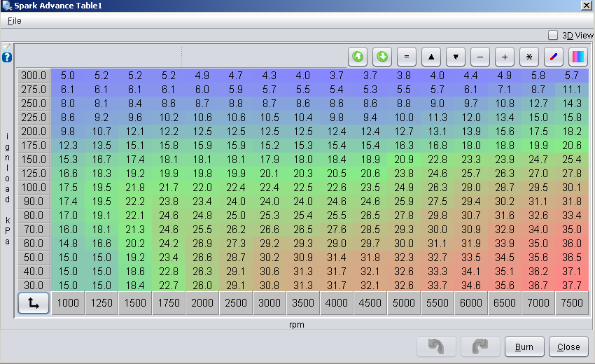Click the black down triangle decrement button

pos(456,56)
